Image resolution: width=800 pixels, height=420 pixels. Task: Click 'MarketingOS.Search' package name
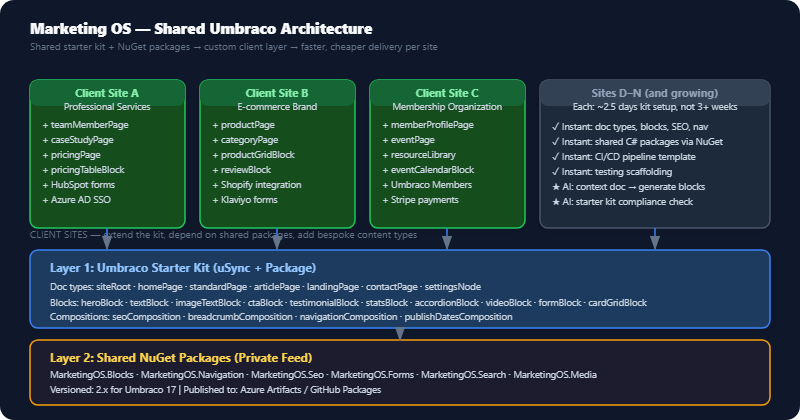click(x=463, y=375)
